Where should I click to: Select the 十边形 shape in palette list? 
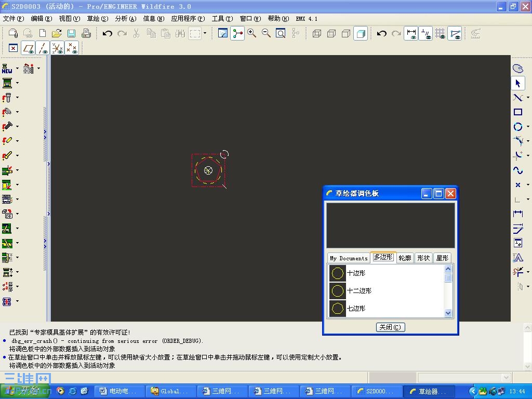point(387,273)
